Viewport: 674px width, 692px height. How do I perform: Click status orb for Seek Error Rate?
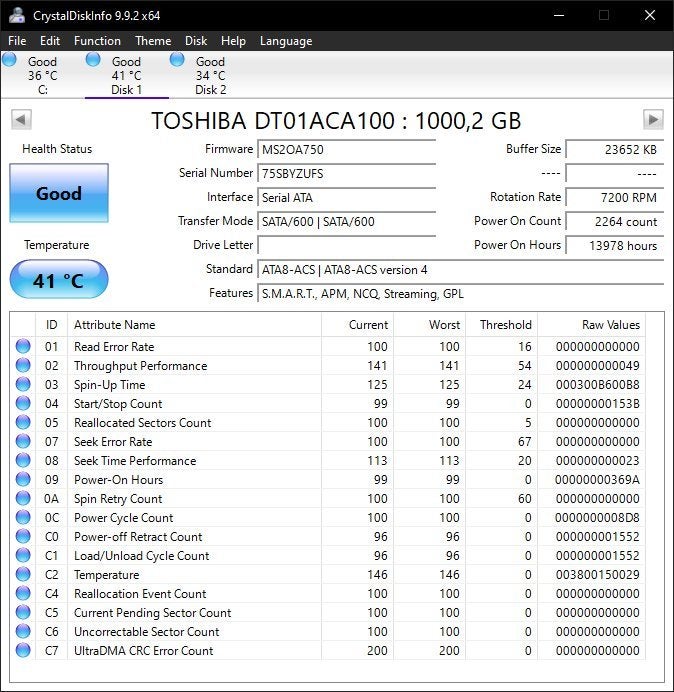click(x=23, y=441)
